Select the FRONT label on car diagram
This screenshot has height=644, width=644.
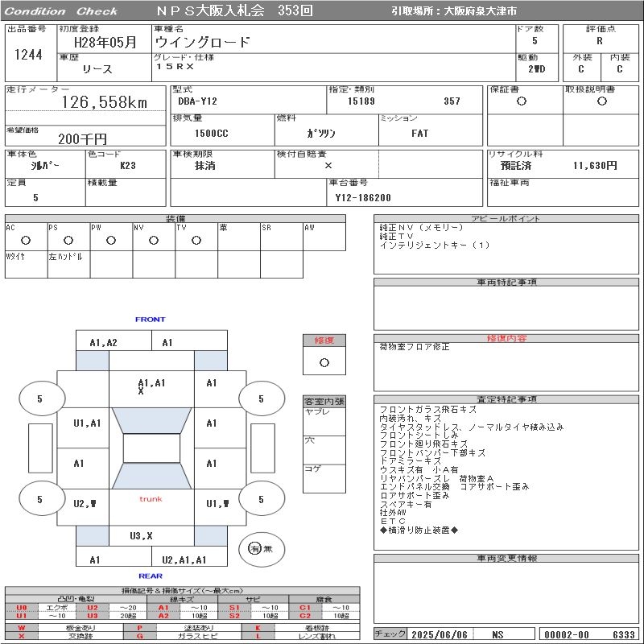coord(151,319)
